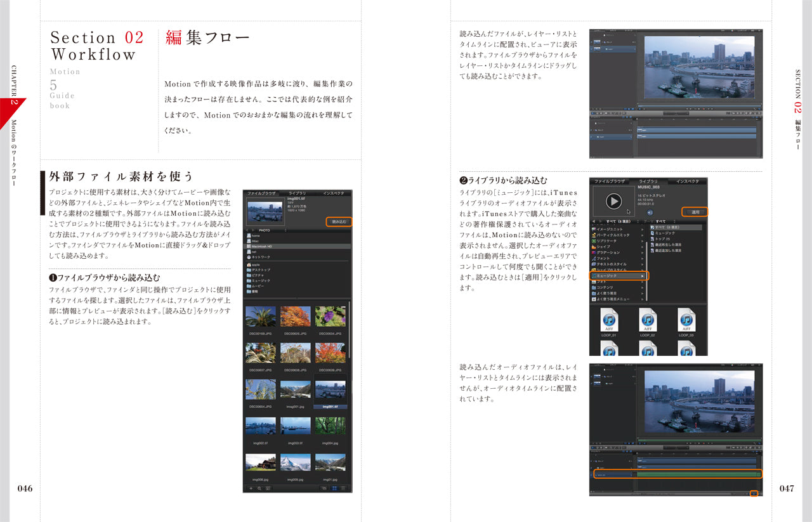812x522 pixels.
Task: Select Macintosh HD in the file browser
Action: pos(297,246)
